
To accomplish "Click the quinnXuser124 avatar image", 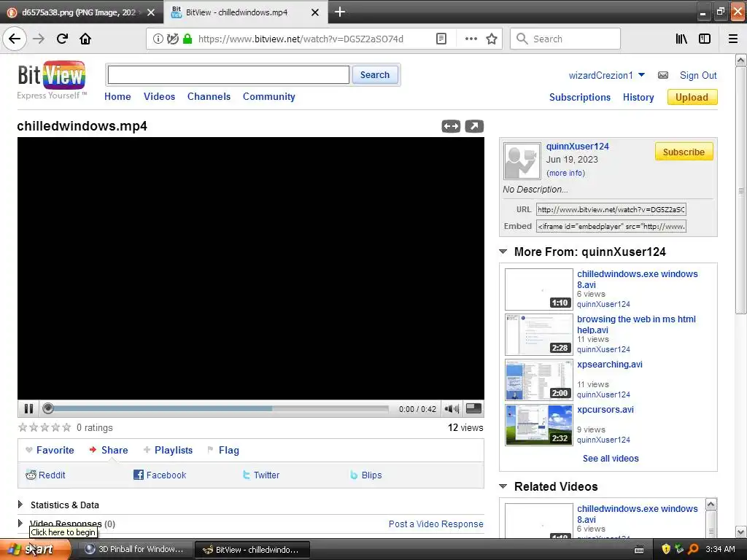I will pos(522,161).
